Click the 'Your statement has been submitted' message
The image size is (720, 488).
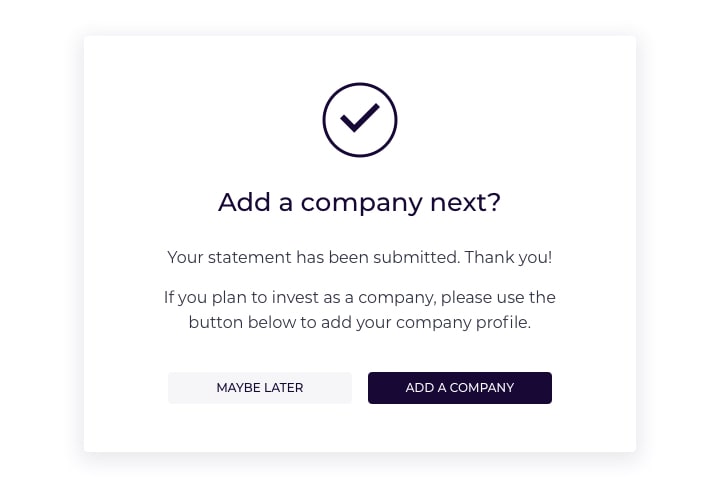pos(314,257)
